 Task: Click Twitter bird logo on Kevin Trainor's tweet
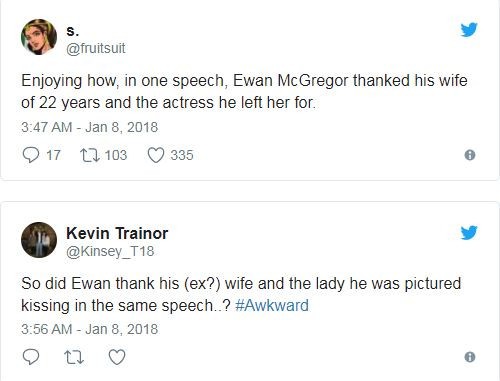coord(469,233)
